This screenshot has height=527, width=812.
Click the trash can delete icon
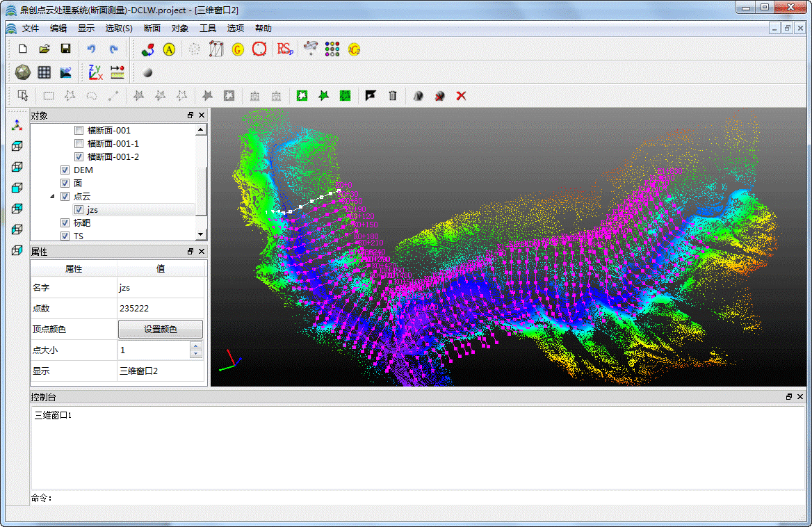click(x=392, y=95)
